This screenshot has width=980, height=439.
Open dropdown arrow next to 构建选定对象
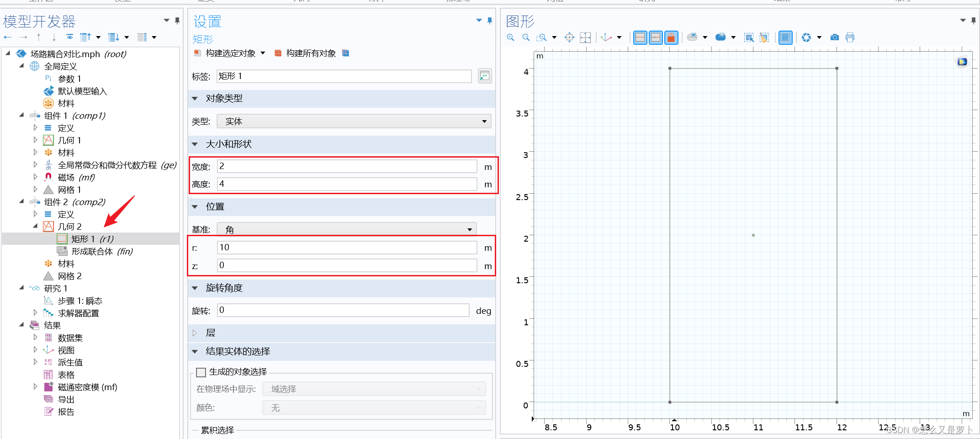[x=263, y=53]
